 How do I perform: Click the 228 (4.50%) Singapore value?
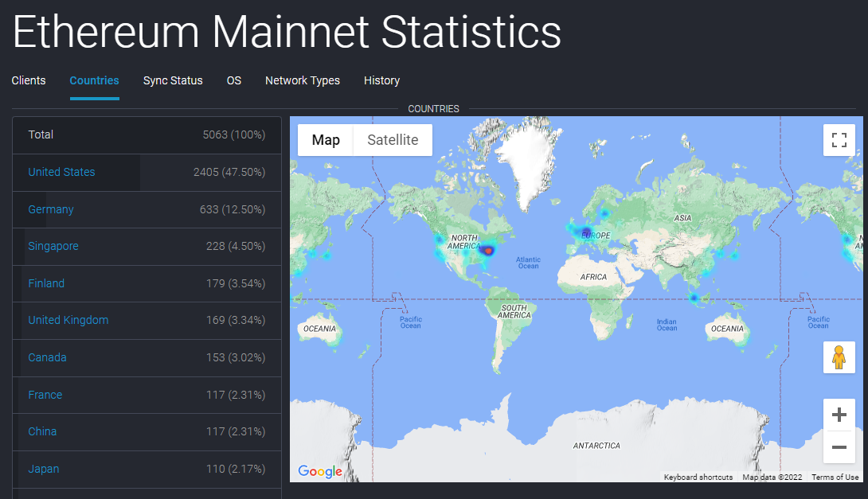tap(236, 246)
